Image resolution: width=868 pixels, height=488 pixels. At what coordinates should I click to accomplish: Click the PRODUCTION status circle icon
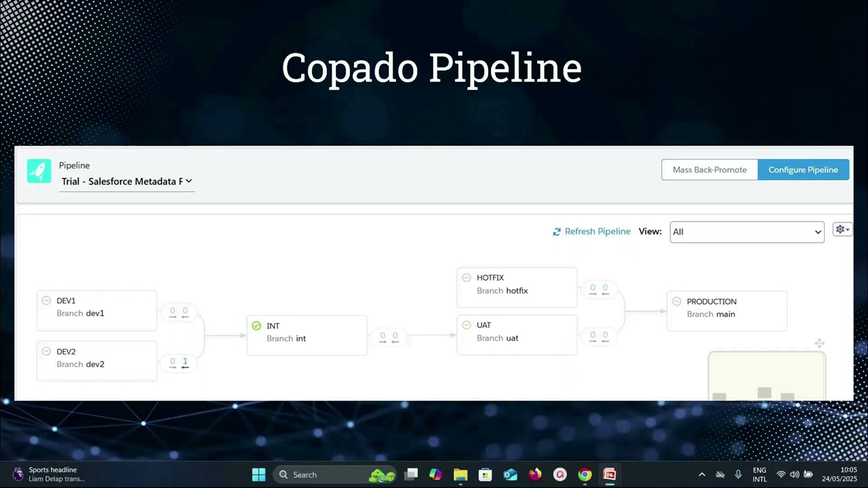(x=677, y=301)
